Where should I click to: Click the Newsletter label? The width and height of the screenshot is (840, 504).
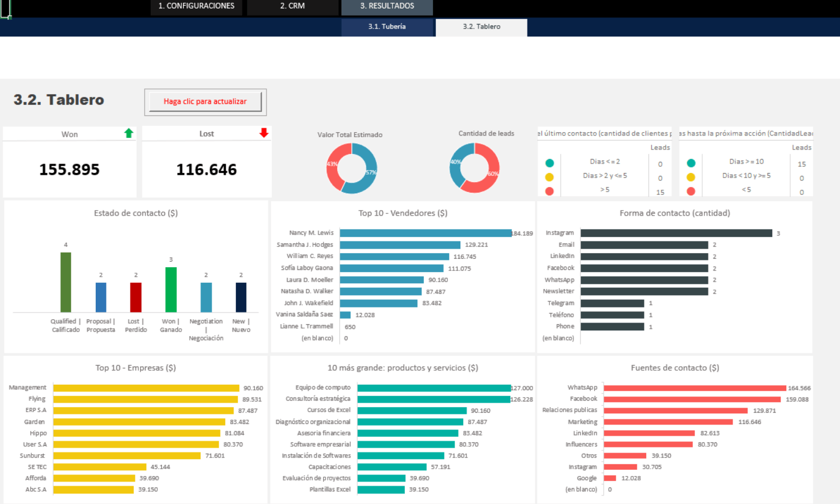558,291
